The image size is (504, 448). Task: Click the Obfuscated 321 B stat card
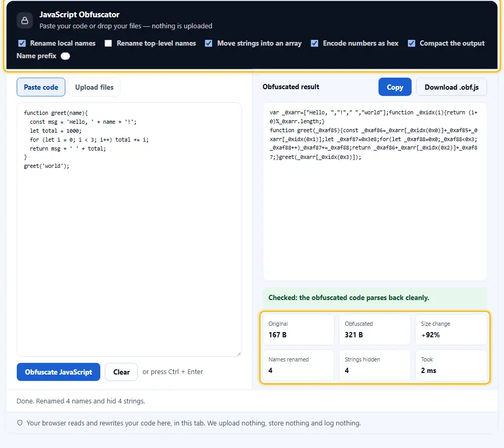pos(375,329)
